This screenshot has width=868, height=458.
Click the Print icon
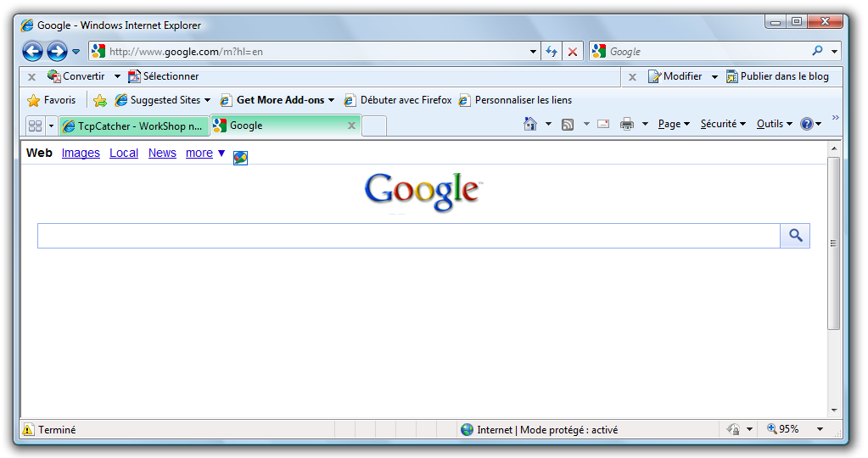627,124
